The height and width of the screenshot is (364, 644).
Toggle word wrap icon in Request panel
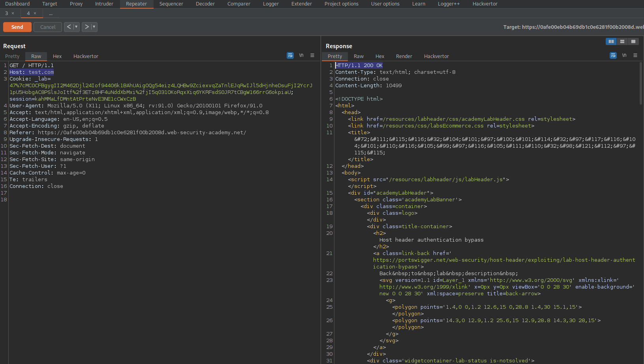click(x=290, y=56)
